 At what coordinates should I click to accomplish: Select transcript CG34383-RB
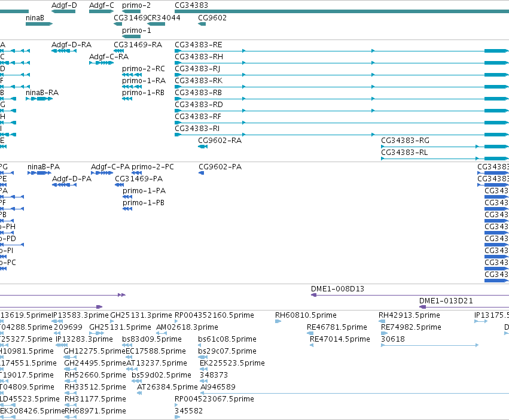(x=198, y=93)
